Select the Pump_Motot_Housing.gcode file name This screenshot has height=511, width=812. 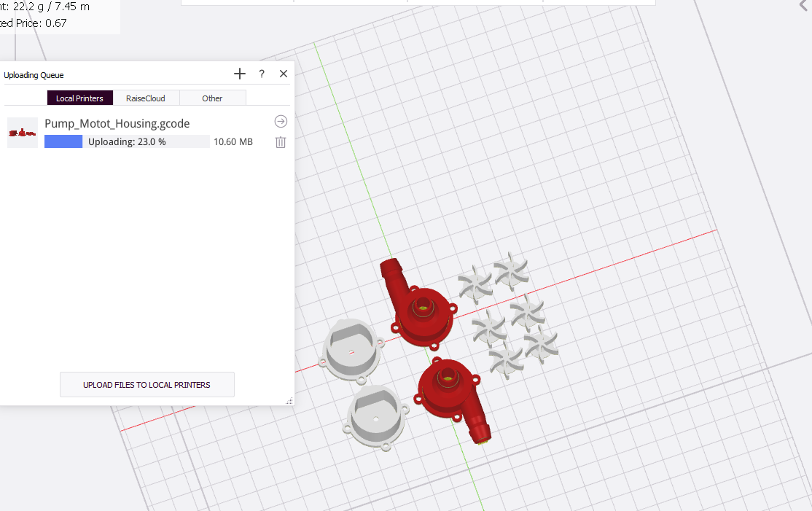(117, 123)
